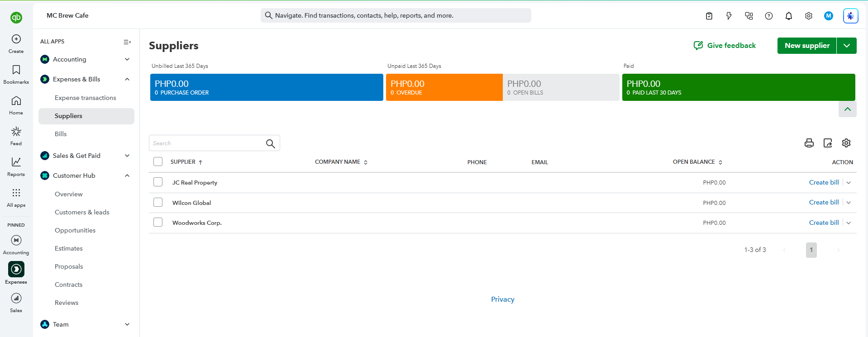Open Expense transactions menu item
This screenshot has width=868, height=337.
click(x=86, y=98)
